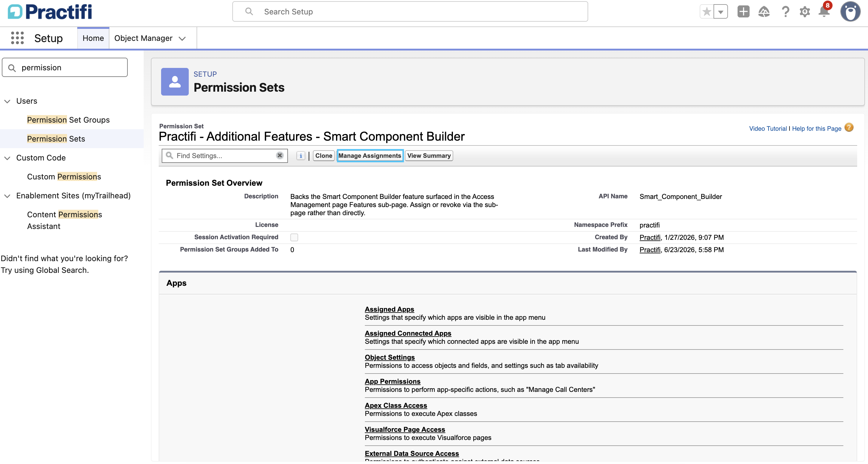
Task: Open the Help question mark icon
Action: [x=785, y=12]
